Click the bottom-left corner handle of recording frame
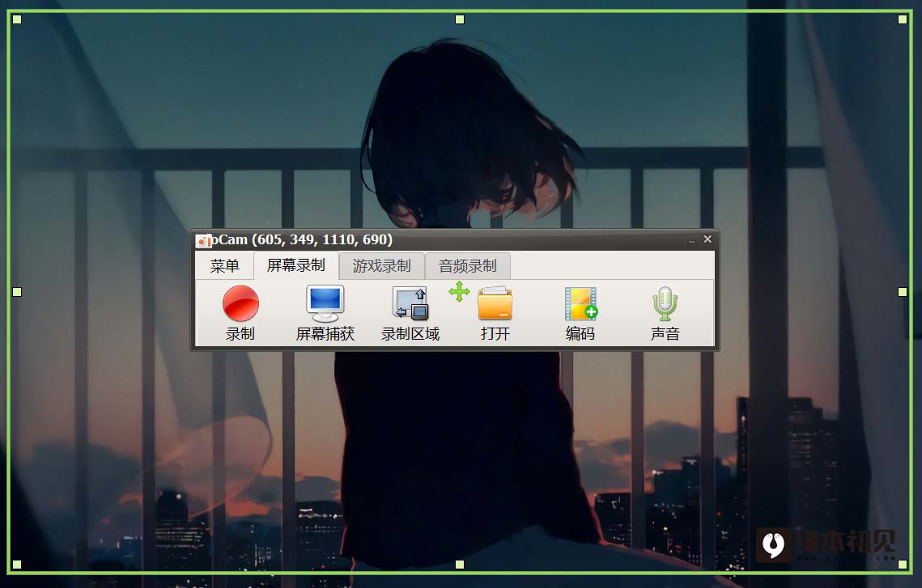 [17, 565]
